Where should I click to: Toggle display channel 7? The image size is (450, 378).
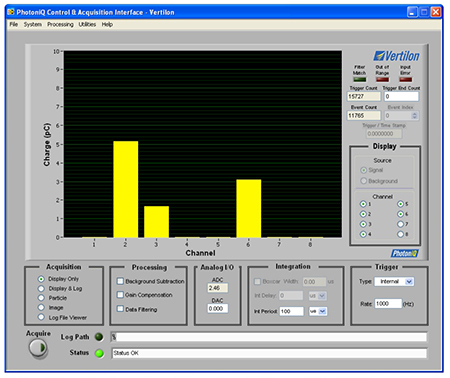(x=400, y=224)
